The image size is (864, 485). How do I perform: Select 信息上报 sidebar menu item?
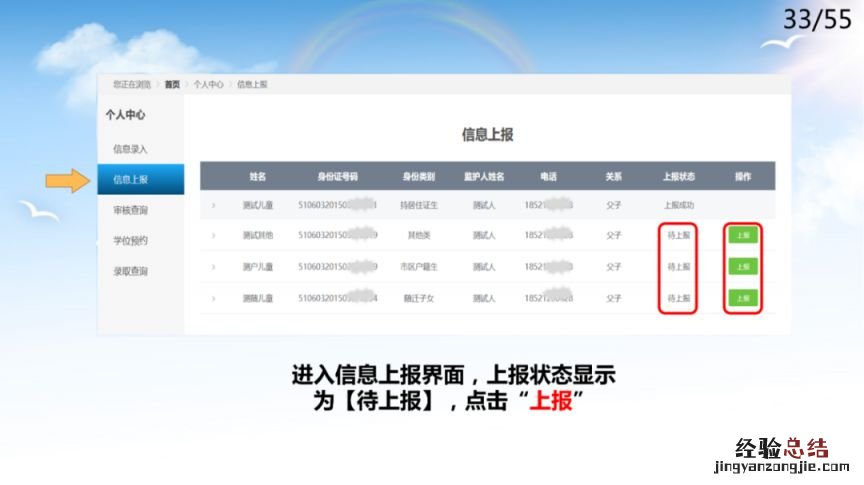(x=141, y=179)
